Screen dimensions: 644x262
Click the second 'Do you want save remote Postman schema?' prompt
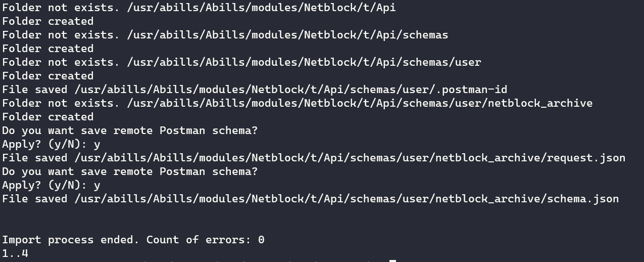130,171
